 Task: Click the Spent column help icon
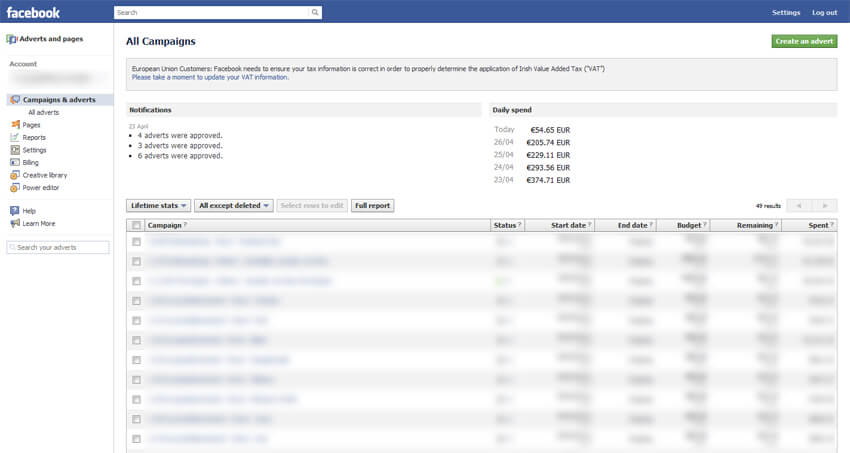pyautogui.click(x=832, y=224)
